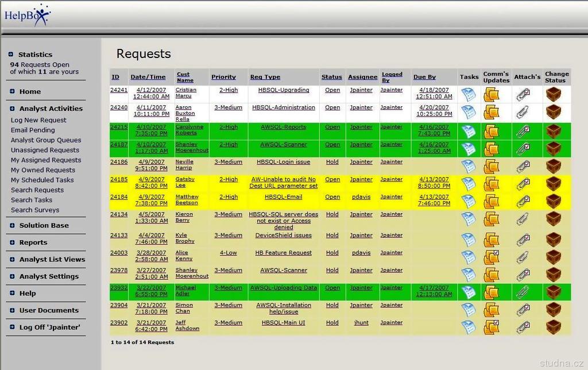Viewport: 588px width, 370px height.
Task: Expand the User Documents section arrow
Action: click(12, 310)
